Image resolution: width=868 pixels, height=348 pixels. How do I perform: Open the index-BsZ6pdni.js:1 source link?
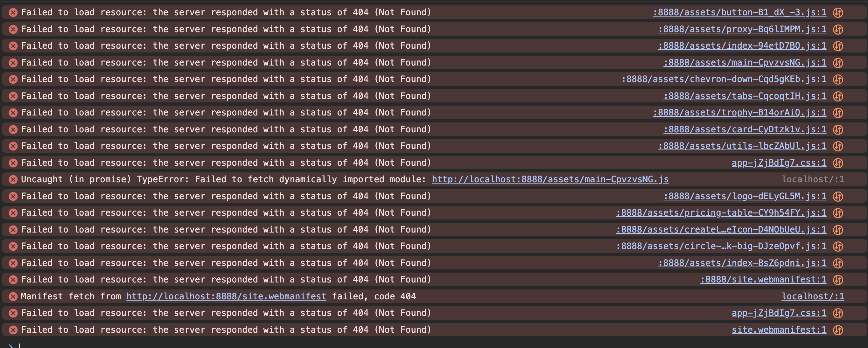pyautogui.click(x=742, y=263)
